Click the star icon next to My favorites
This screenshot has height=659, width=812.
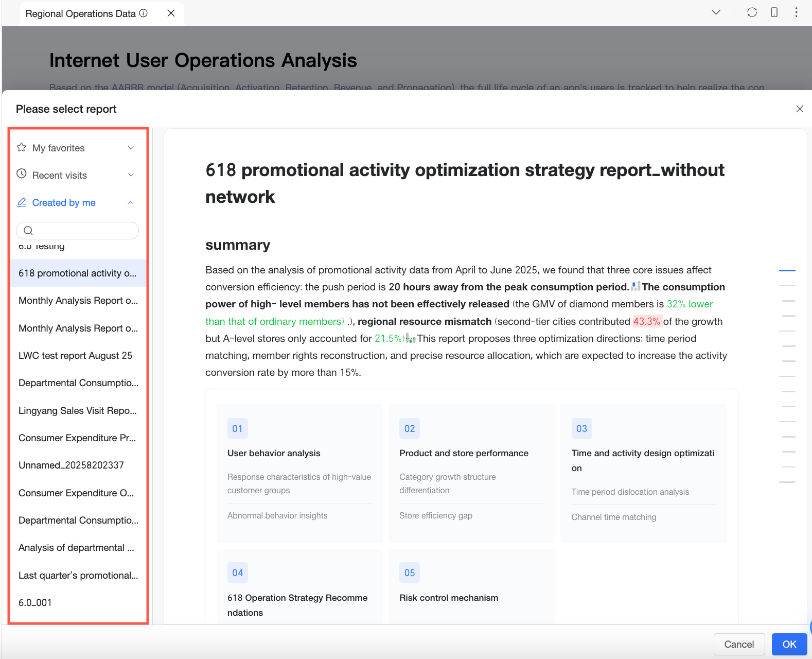click(22, 147)
